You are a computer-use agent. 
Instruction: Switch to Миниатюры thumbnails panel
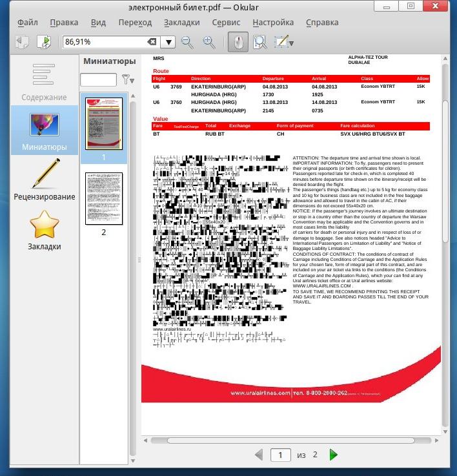pyautogui.click(x=45, y=130)
